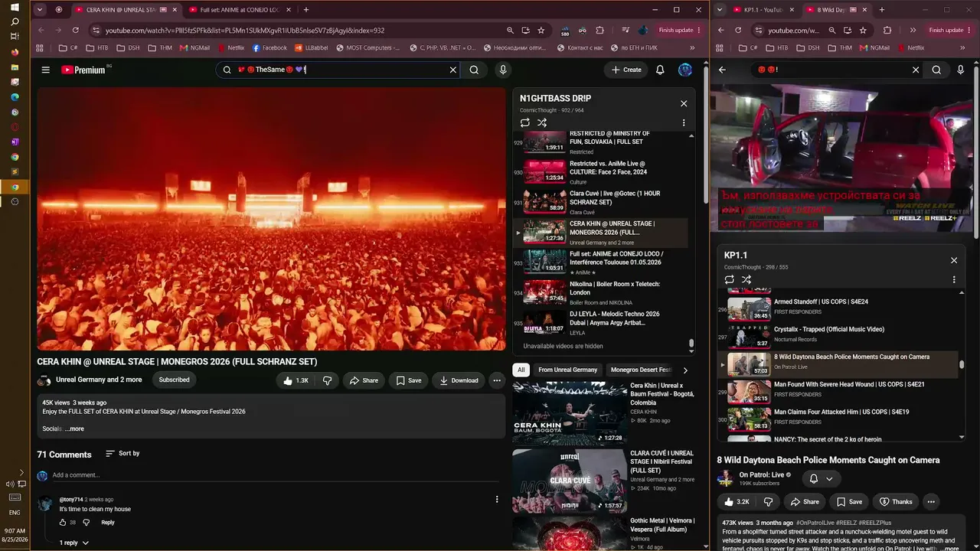This screenshot has width=980, height=551.
Task: Share the CERA KHIN video
Action: click(364, 380)
